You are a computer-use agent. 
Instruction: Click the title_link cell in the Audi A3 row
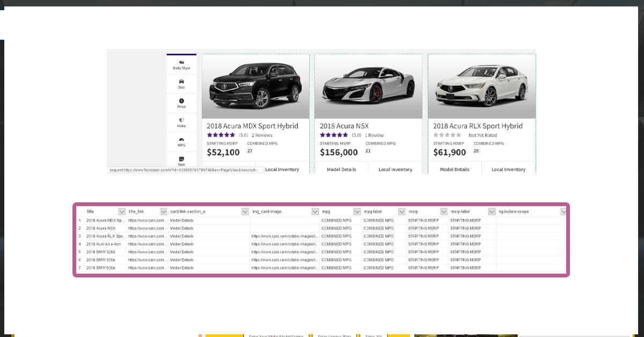click(147, 244)
